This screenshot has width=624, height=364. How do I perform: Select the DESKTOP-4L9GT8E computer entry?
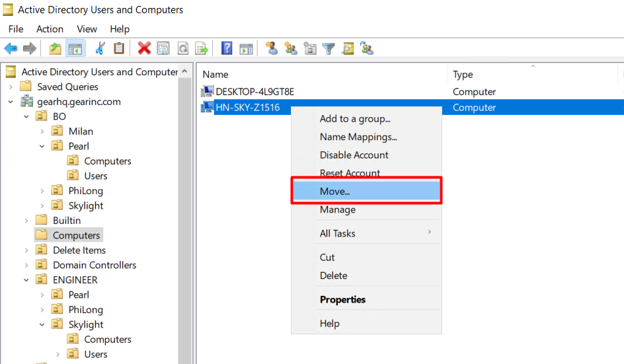tap(254, 92)
